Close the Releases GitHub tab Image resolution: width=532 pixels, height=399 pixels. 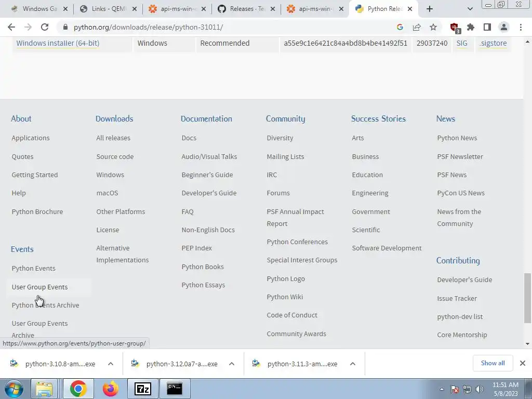tap(272, 9)
